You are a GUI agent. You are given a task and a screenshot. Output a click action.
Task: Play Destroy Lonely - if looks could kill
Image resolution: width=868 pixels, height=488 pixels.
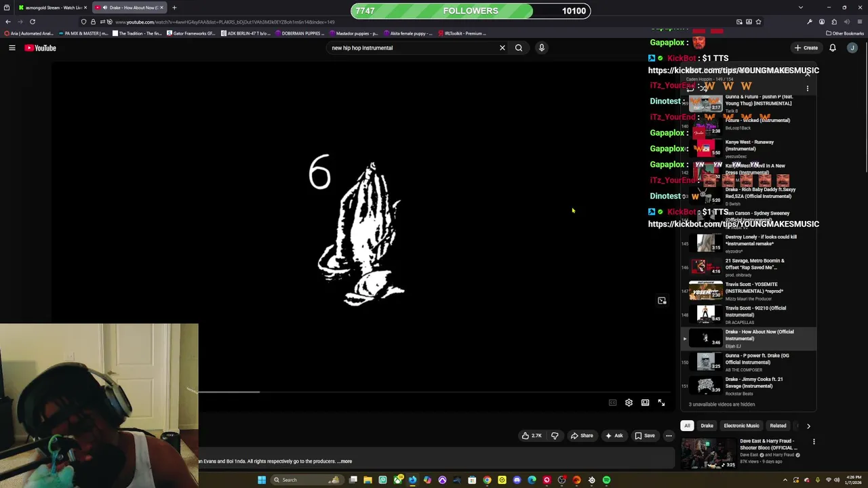coord(749,243)
